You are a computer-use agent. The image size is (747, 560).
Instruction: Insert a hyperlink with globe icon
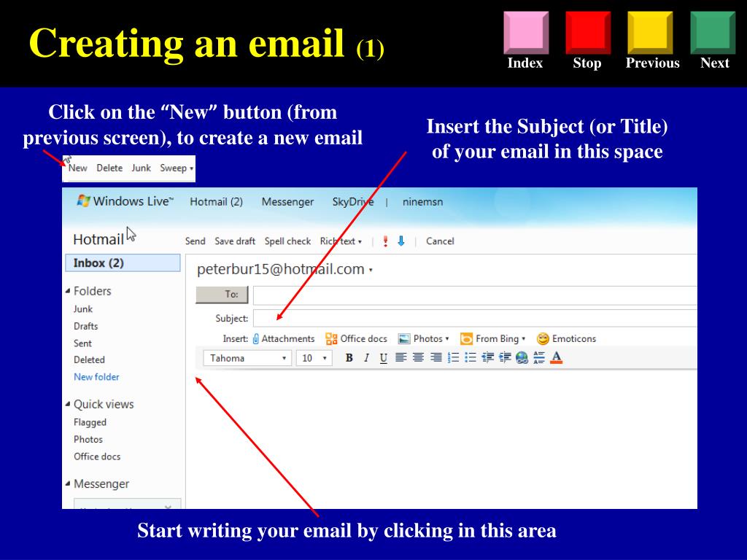click(x=522, y=357)
